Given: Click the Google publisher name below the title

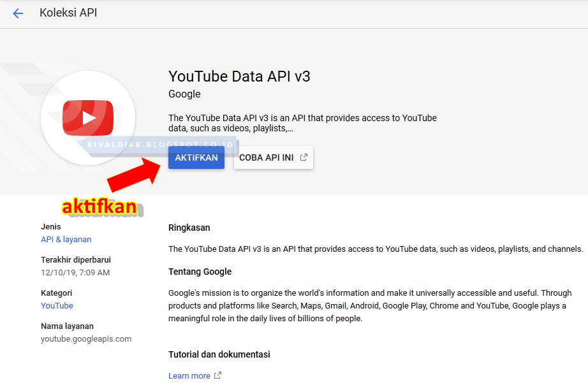Looking at the screenshot, I should (183, 94).
